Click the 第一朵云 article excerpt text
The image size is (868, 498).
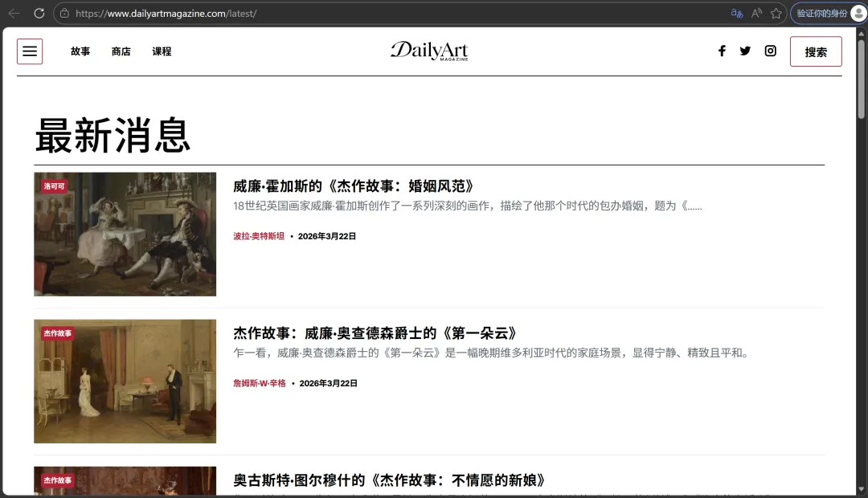click(492, 353)
